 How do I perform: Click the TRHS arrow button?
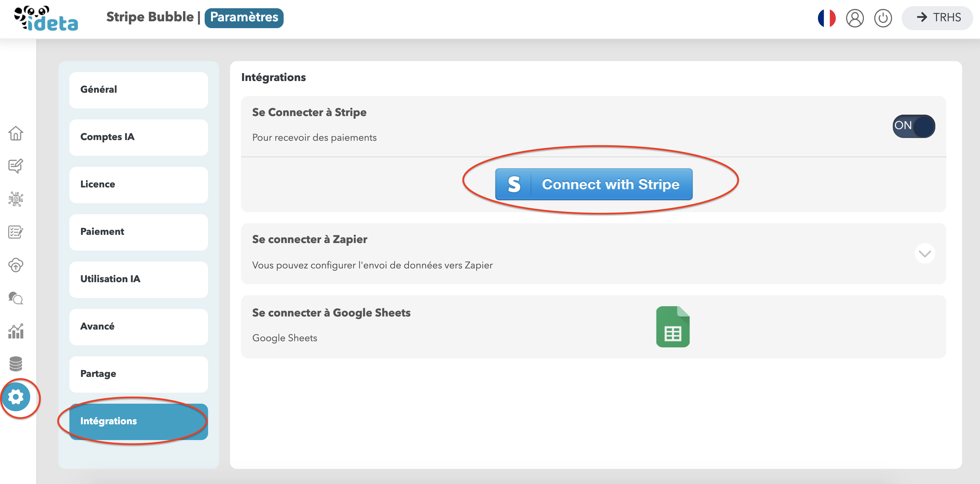pyautogui.click(x=937, y=18)
